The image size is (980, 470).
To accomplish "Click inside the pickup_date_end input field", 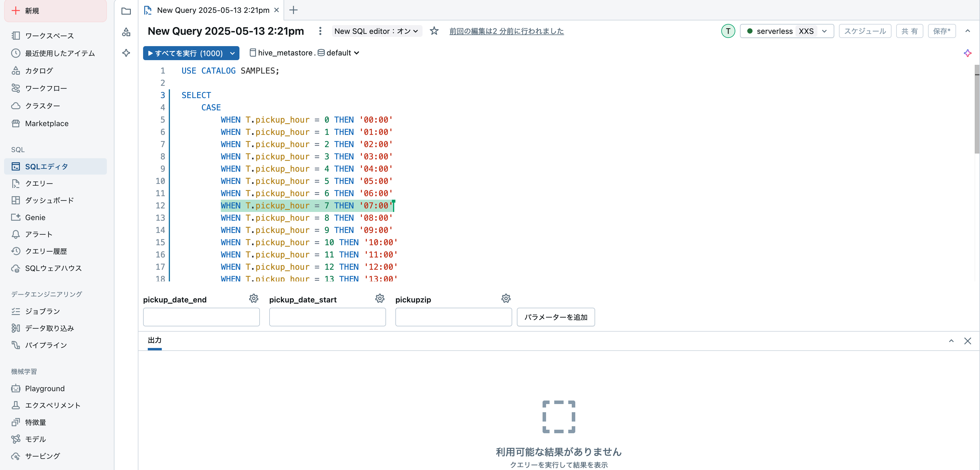I will pos(201,317).
